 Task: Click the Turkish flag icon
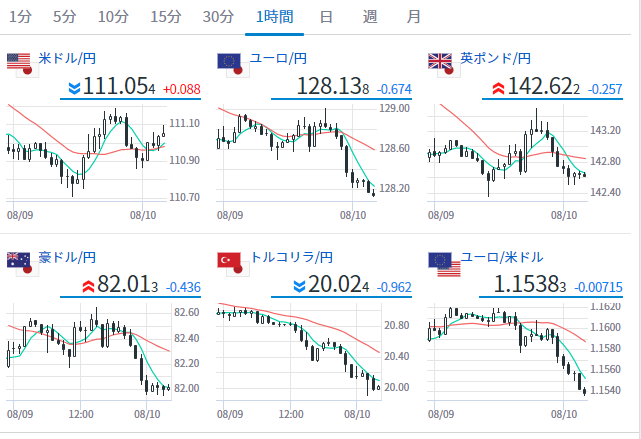[233, 264]
